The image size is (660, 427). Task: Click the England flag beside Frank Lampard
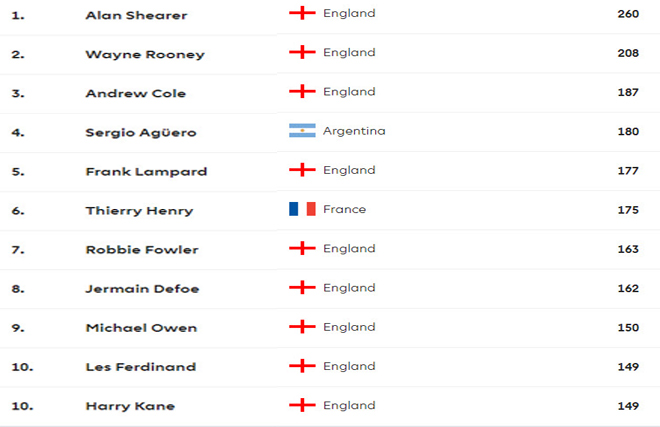pyautogui.click(x=302, y=170)
